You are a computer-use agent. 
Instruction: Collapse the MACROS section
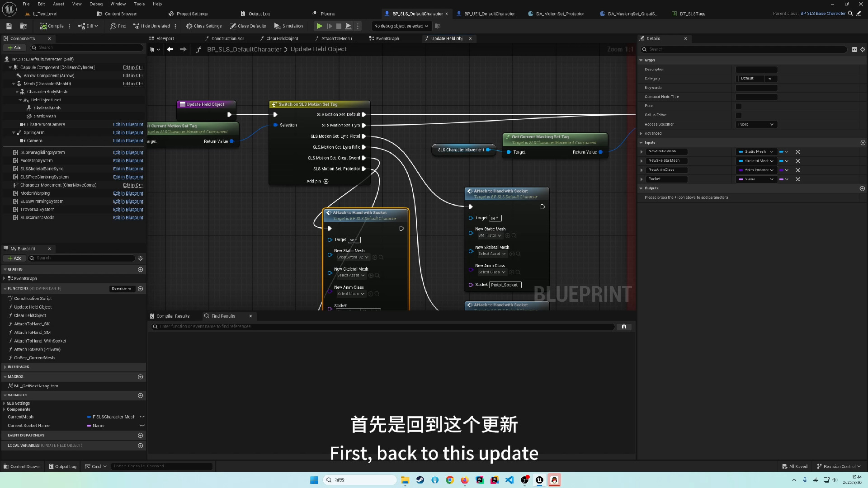(5, 377)
